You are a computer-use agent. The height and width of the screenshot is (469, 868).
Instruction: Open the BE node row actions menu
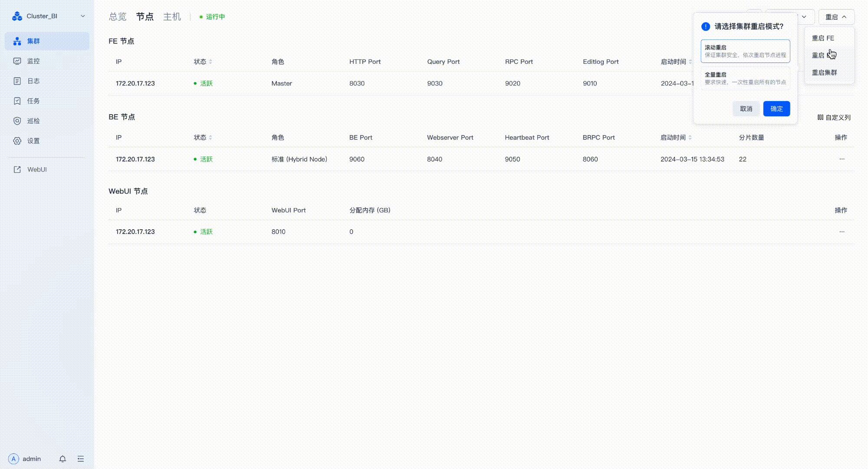tap(842, 159)
